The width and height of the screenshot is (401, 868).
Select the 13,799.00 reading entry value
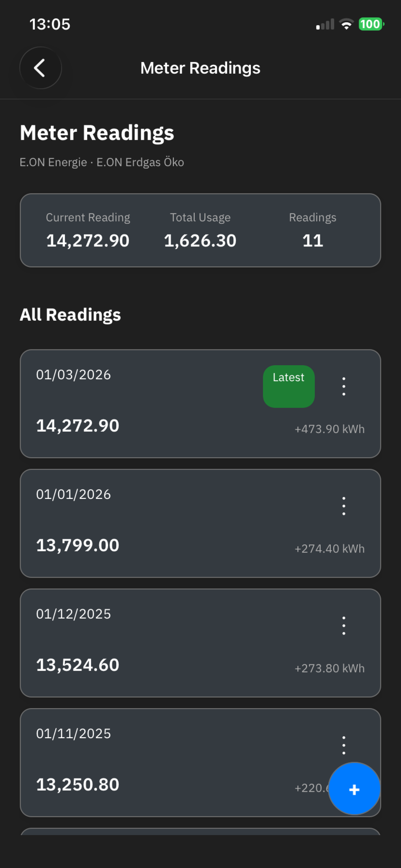[x=77, y=545]
